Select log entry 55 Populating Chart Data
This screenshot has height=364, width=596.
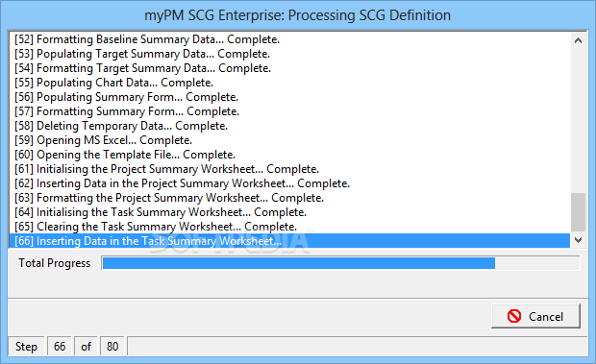289,83
